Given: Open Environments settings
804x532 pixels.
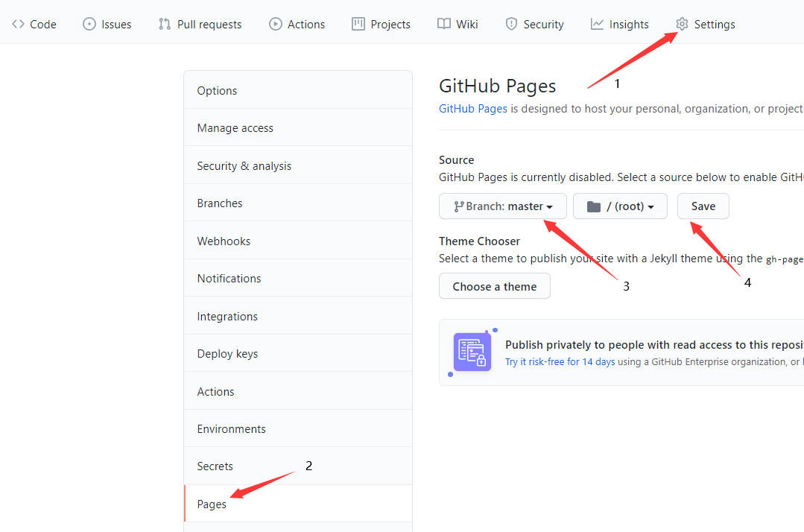Looking at the screenshot, I should [x=298, y=428].
